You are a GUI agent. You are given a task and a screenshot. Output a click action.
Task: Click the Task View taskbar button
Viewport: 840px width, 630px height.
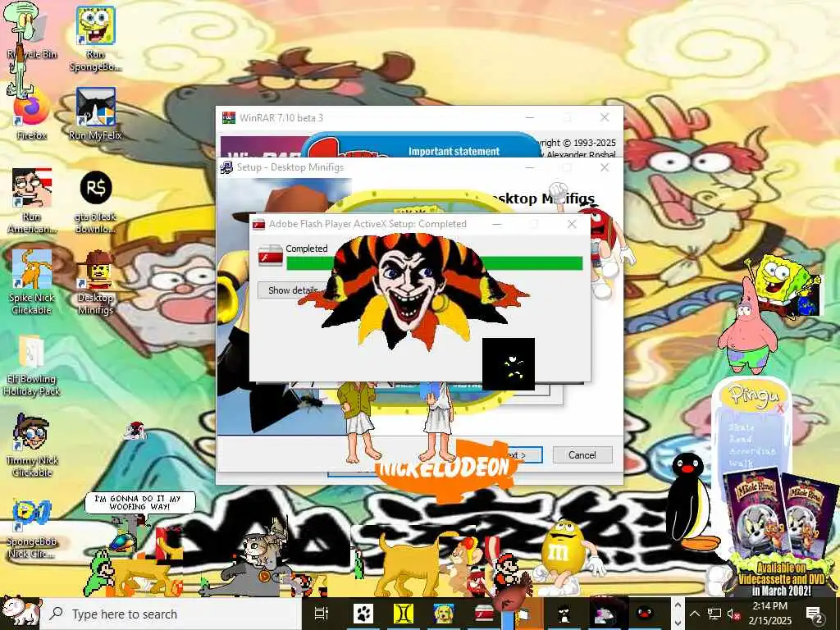[321, 614]
